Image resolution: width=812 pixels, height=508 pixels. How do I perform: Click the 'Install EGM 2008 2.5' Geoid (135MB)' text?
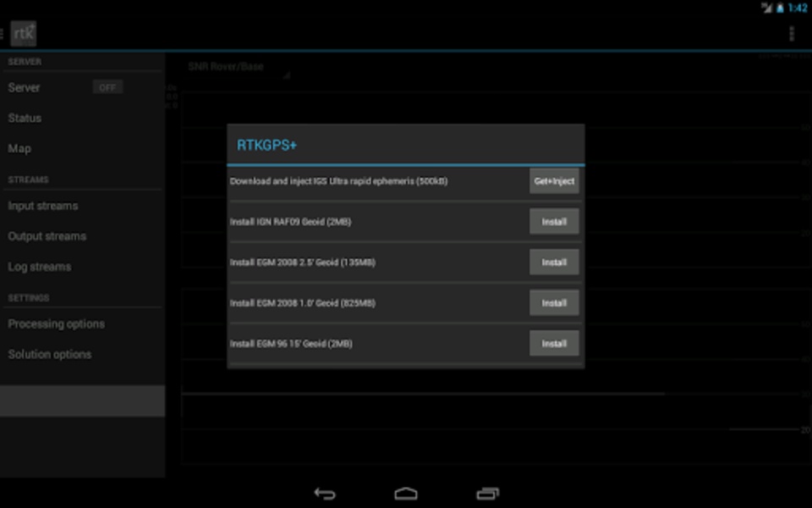click(303, 262)
